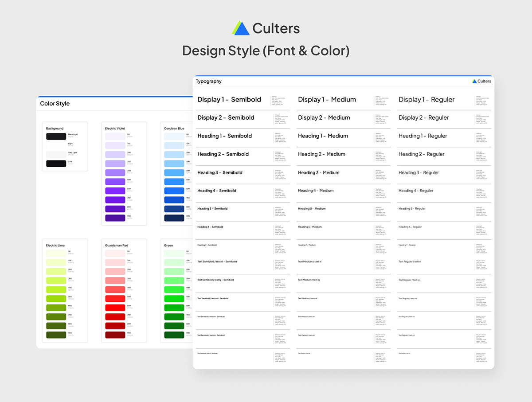Viewport: 532px width, 402px height.
Task: Click the Display 2 - Medium text sample
Action: (x=324, y=118)
